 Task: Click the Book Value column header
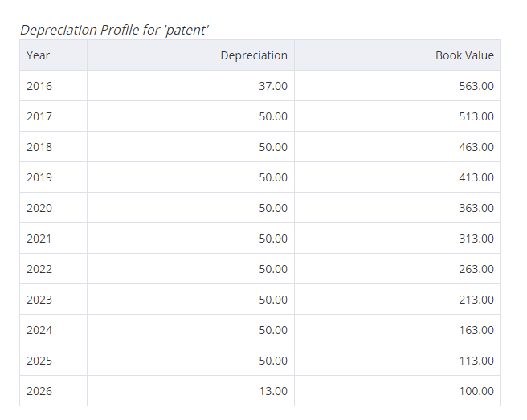[398, 55]
